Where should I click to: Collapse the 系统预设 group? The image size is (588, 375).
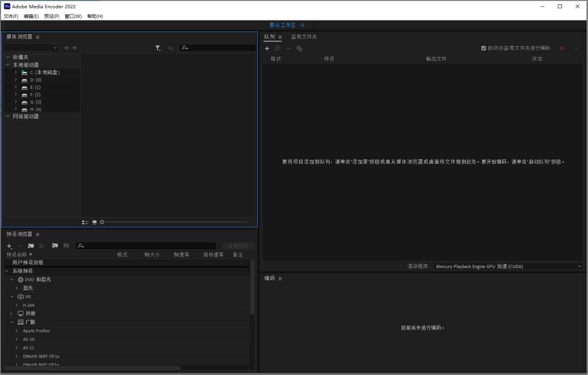click(x=7, y=271)
